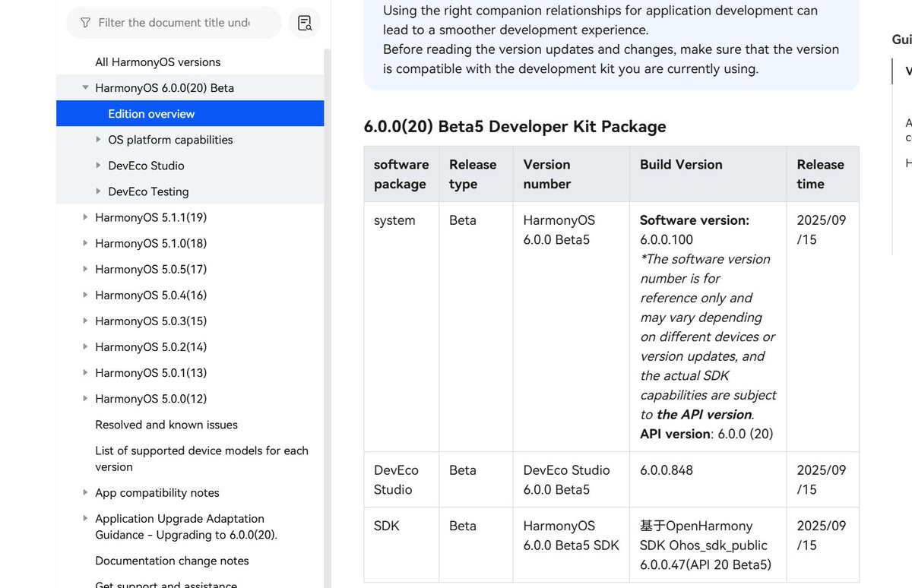The width and height of the screenshot is (912, 588).
Task: Open List of supported device models
Action: click(x=201, y=459)
